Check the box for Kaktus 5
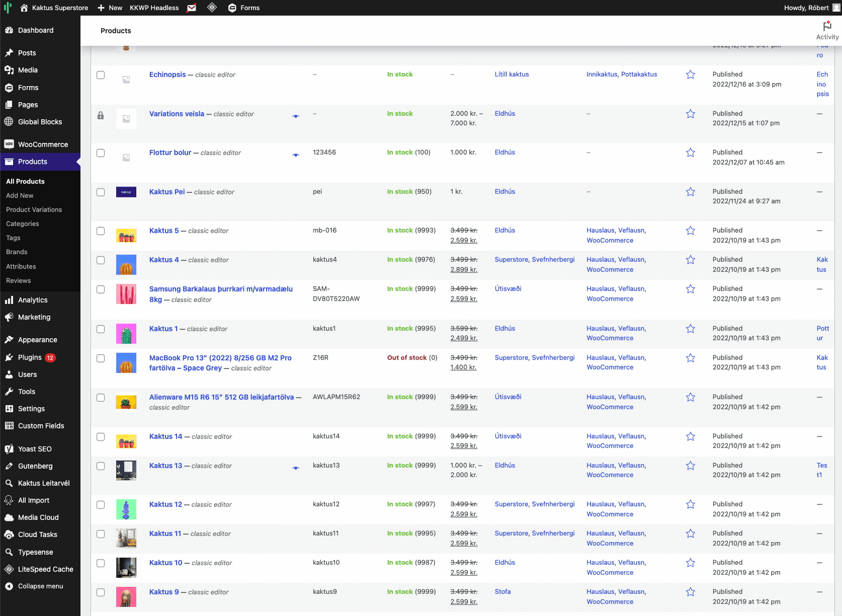 (101, 231)
